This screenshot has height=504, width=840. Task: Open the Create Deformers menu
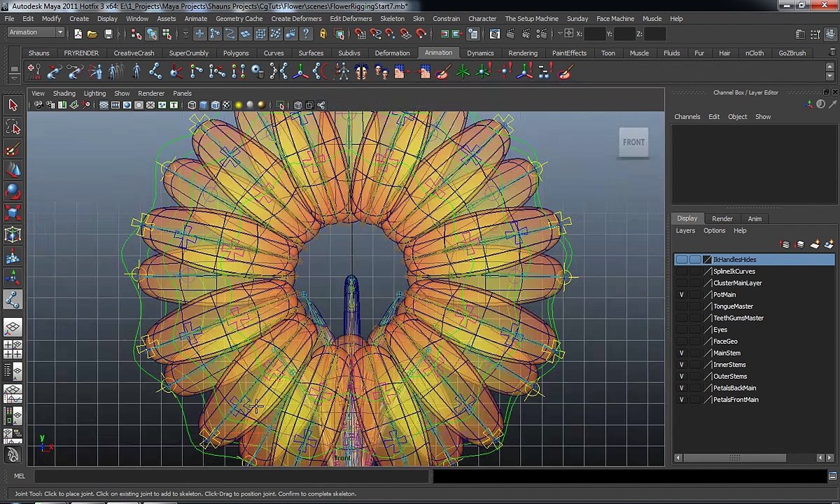click(x=296, y=19)
